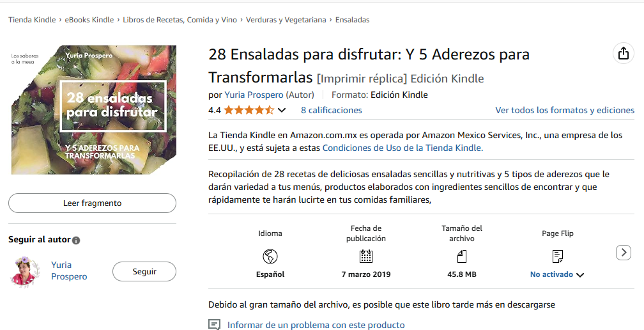Click the share icon at top right
Image resolution: width=644 pixels, height=330 pixels.
tap(623, 54)
